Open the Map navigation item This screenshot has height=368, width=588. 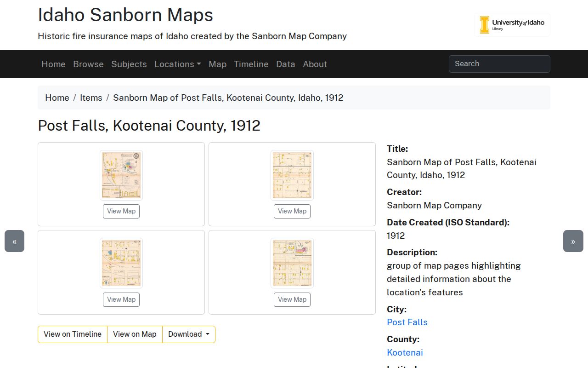tap(217, 64)
